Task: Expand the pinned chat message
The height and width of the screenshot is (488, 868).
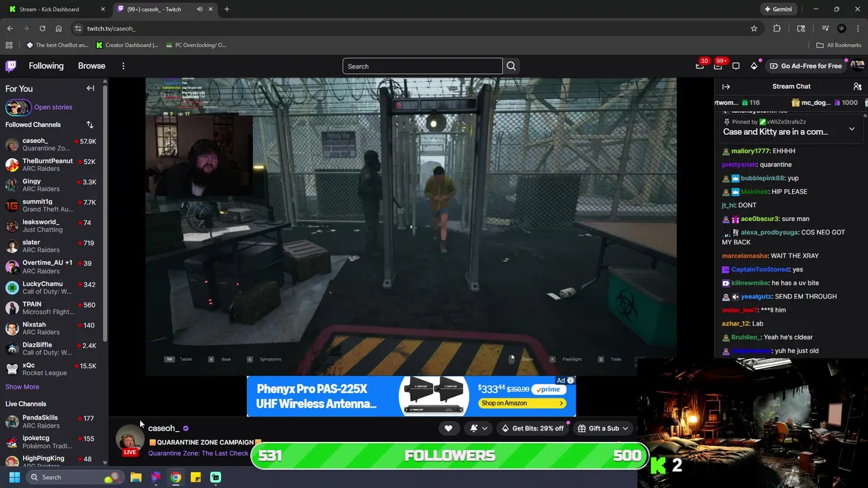Action: (x=852, y=128)
